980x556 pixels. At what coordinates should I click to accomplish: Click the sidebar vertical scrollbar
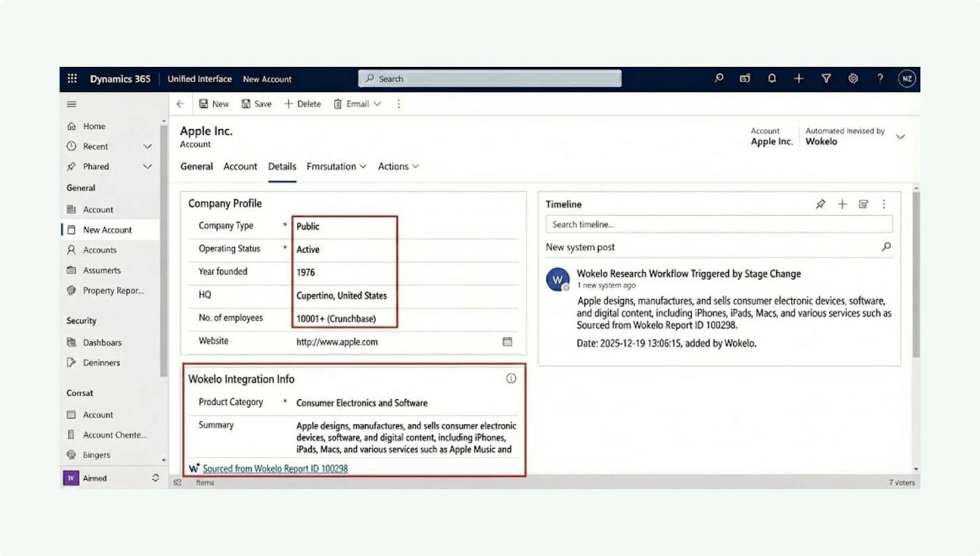tap(164, 252)
